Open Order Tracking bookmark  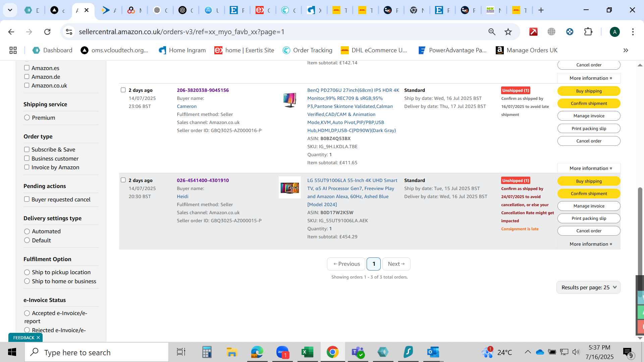307,50
